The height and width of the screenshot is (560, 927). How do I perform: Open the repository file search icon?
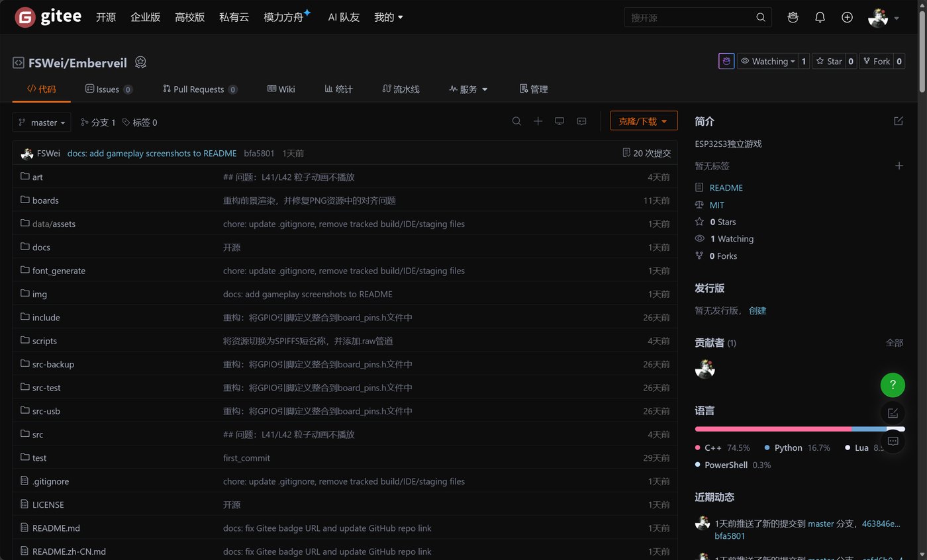(516, 121)
